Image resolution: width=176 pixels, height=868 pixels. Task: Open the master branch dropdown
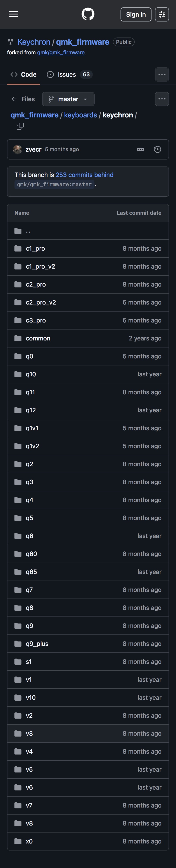pos(68,99)
